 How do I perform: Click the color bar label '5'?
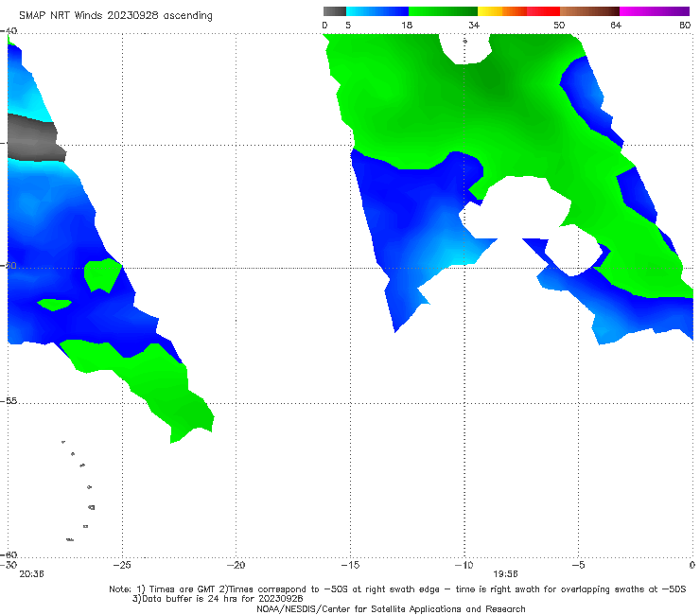[x=348, y=25]
